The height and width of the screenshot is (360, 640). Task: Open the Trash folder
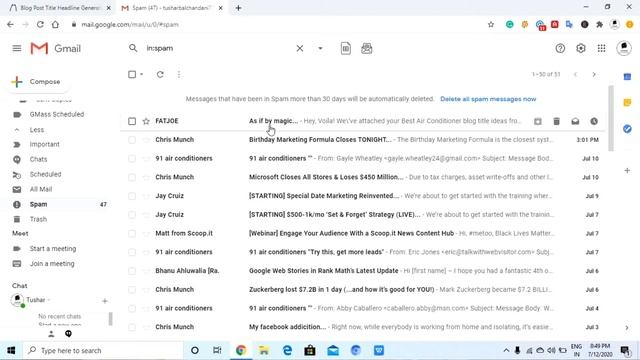click(38, 219)
